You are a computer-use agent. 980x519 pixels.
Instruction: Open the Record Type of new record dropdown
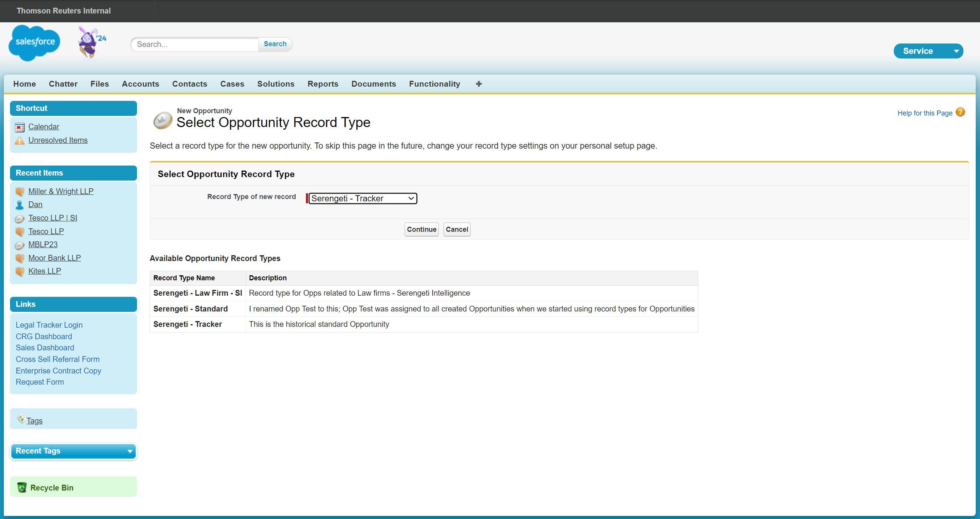click(363, 198)
